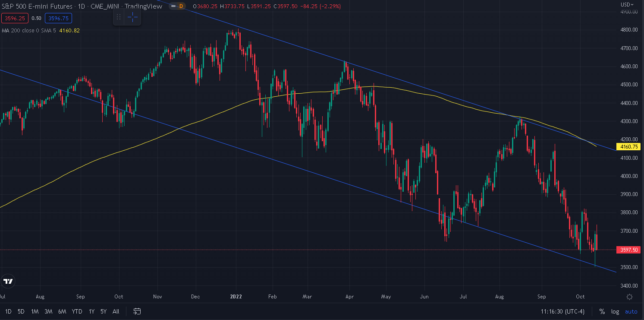Switch to the 5D time range
This screenshot has height=320, width=644.
[x=21, y=311]
